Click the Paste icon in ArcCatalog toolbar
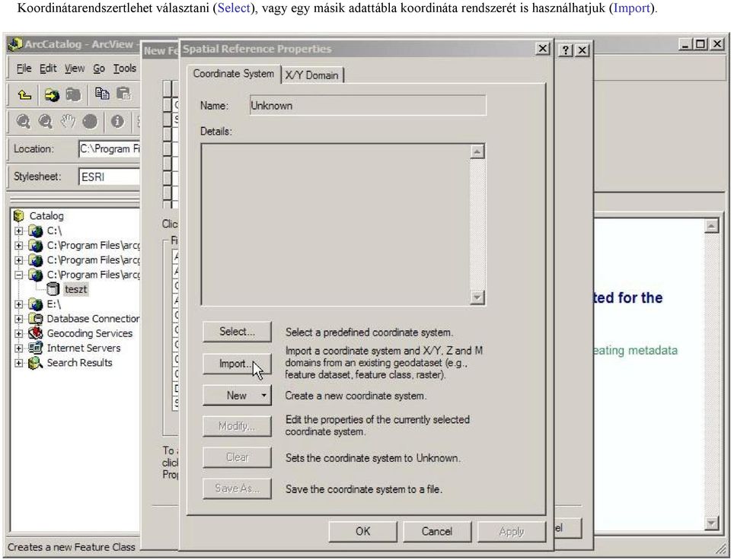The width and height of the screenshot is (731, 560). tap(123, 94)
